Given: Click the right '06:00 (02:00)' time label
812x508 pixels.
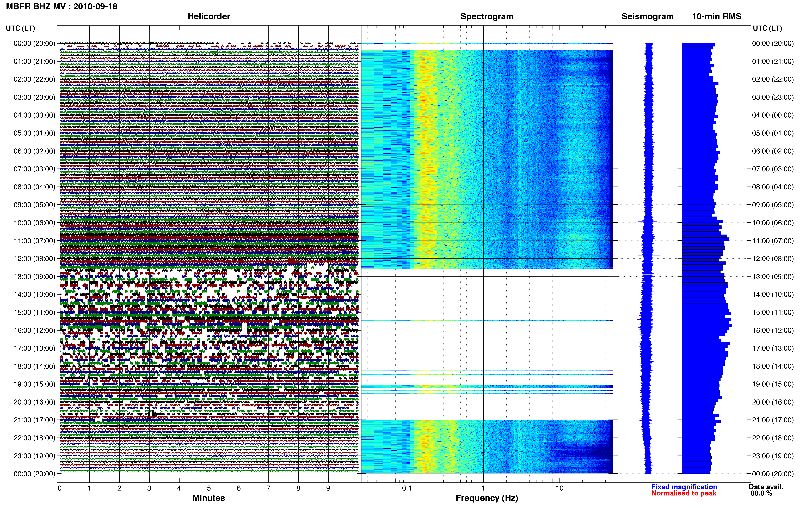Looking at the screenshot, I should pyautogui.click(x=773, y=151).
